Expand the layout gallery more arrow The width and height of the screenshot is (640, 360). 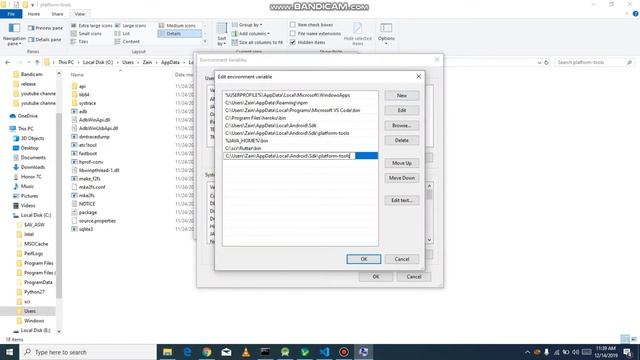click(x=205, y=42)
